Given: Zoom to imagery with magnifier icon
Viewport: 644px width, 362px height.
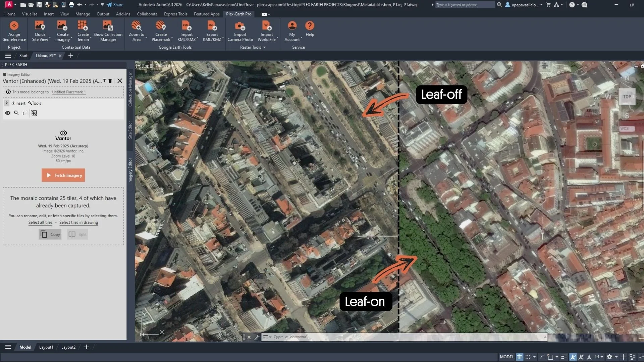Looking at the screenshot, I should pos(16,113).
